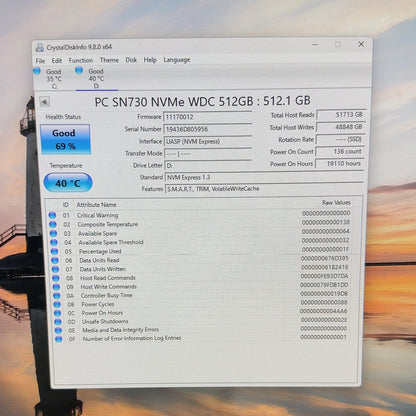Click the Good 69 % health status button

(65, 139)
